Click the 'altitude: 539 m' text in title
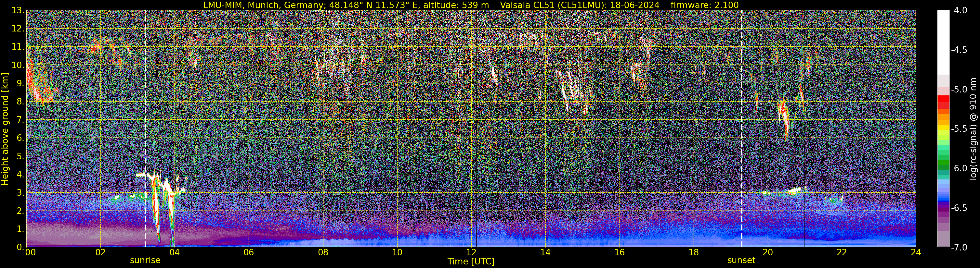Viewport: 980px width, 268px height. click(x=457, y=5)
